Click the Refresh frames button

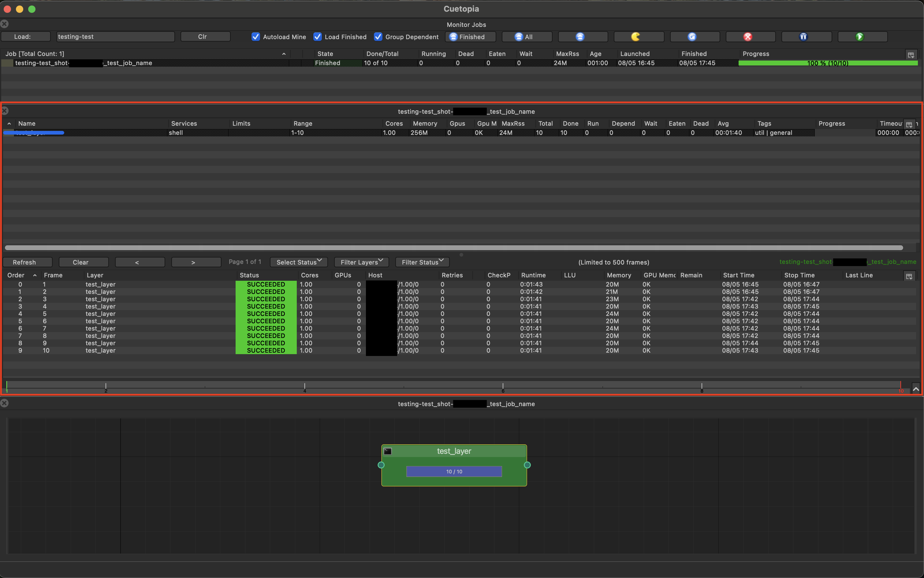[28, 262]
